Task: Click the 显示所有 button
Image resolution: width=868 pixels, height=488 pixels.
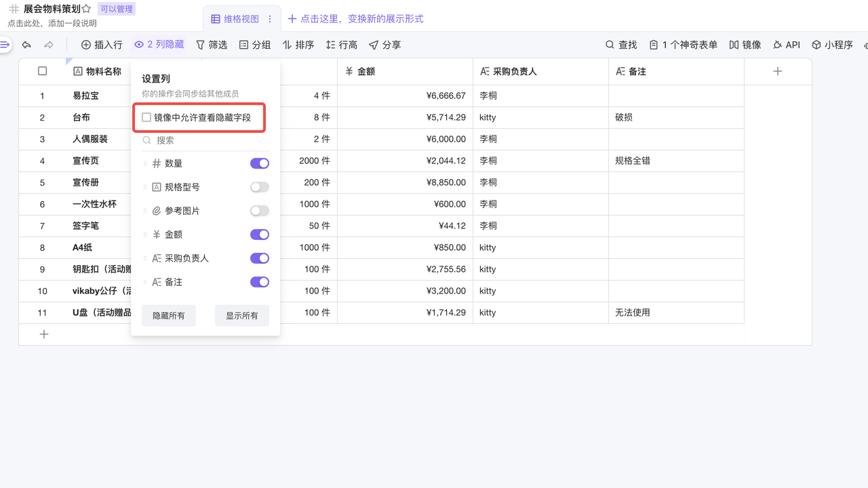Action: [241, 316]
